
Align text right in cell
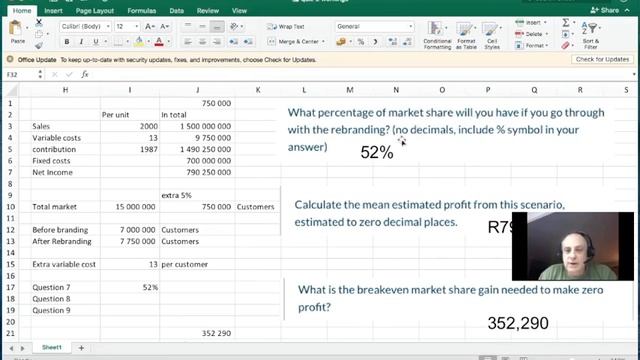pyautogui.click(x=217, y=42)
